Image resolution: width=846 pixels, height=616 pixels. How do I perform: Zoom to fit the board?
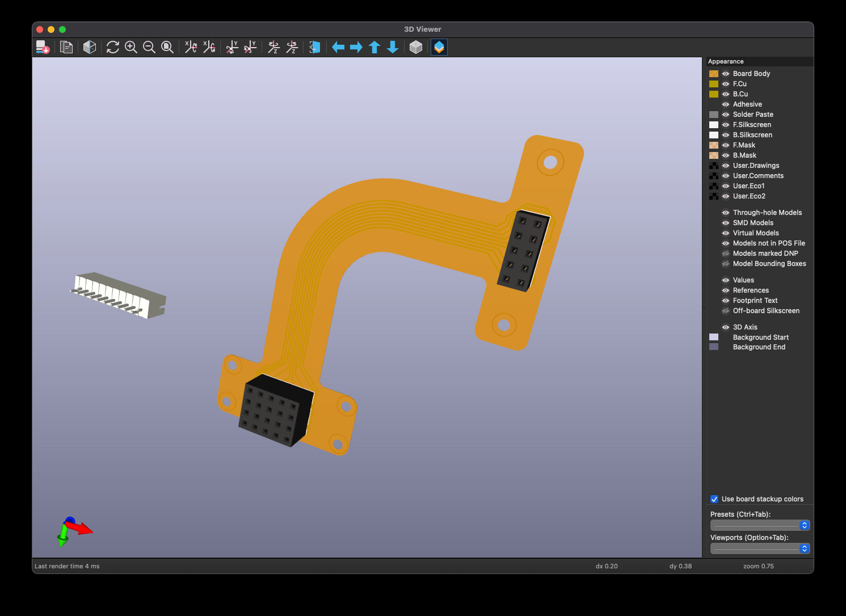(x=167, y=47)
